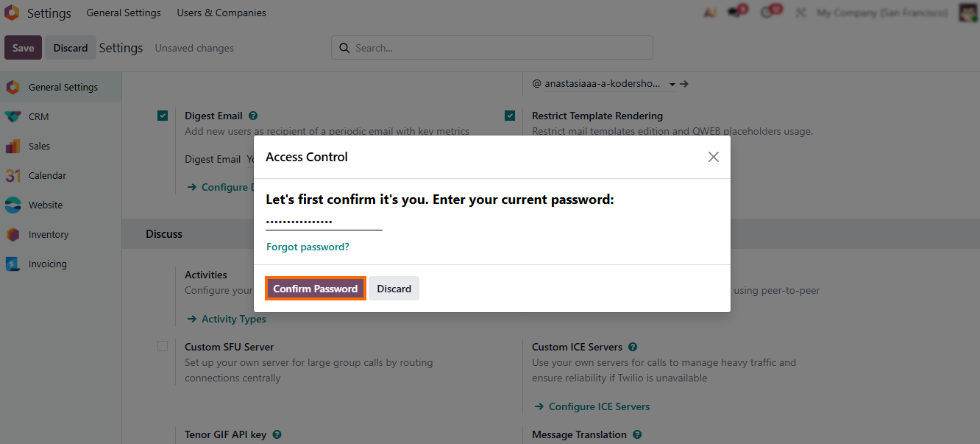The height and width of the screenshot is (444, 980).
Task: Click the Confirm Password button
Action: click(315, 289)
